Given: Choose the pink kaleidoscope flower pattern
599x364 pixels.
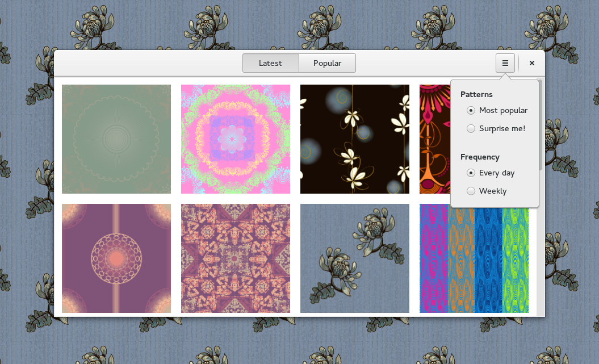Looking at the screenshot, I should 235,139.
